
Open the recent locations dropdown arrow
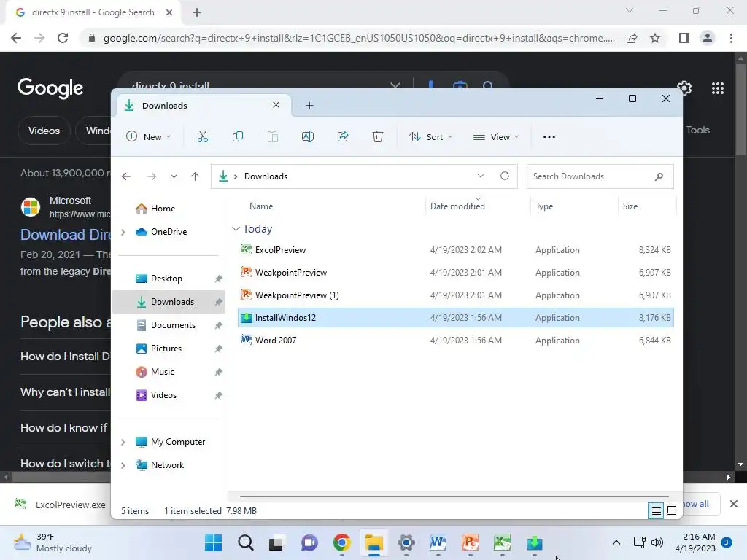[x=174, y=176]
